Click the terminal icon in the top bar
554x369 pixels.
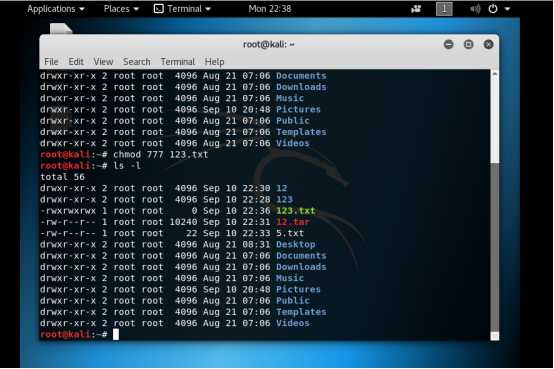click(x=159, y=9)
